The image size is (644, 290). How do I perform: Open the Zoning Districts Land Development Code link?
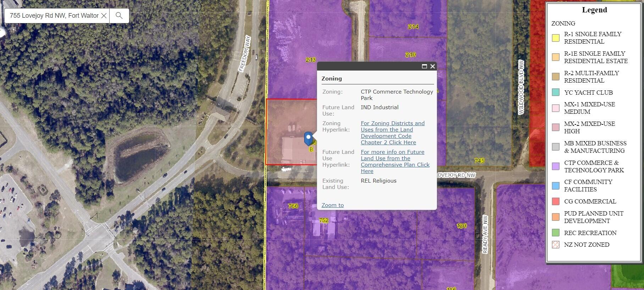coord(392,133)
